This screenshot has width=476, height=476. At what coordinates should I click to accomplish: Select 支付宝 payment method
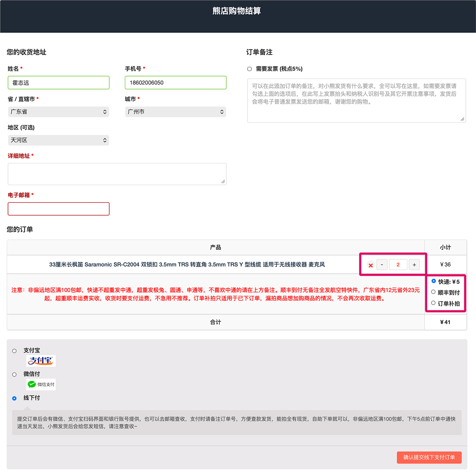coord(14,351)
